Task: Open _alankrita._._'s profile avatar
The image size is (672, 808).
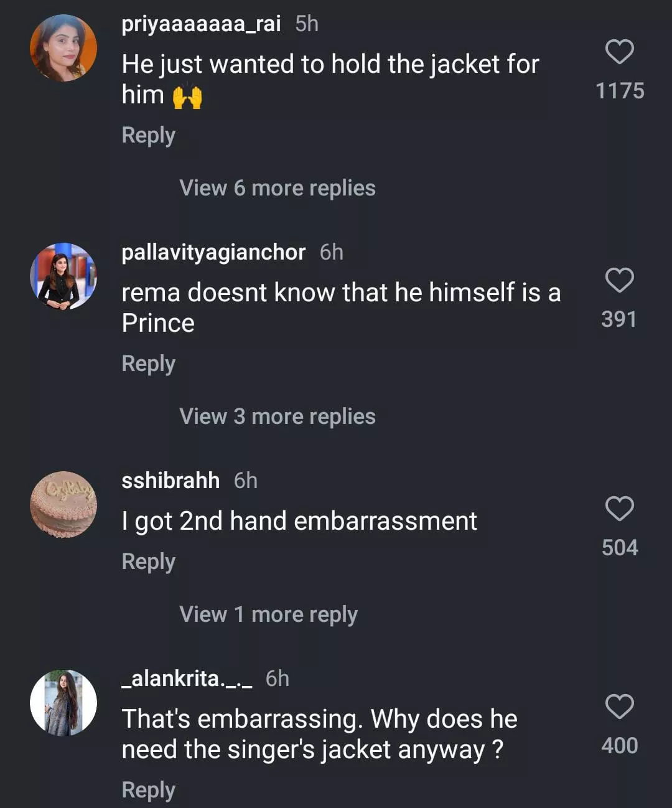Action: coord(63,703)
